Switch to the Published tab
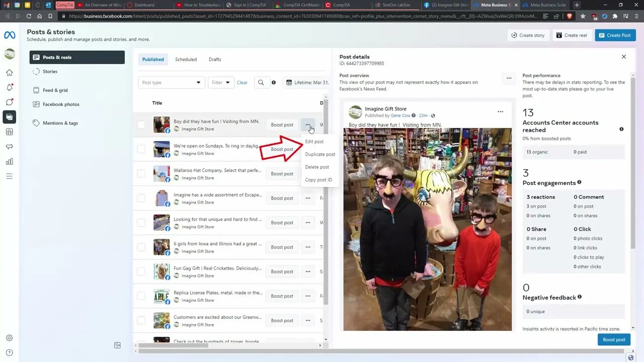 pyautogui.click(x=153, y=59)
